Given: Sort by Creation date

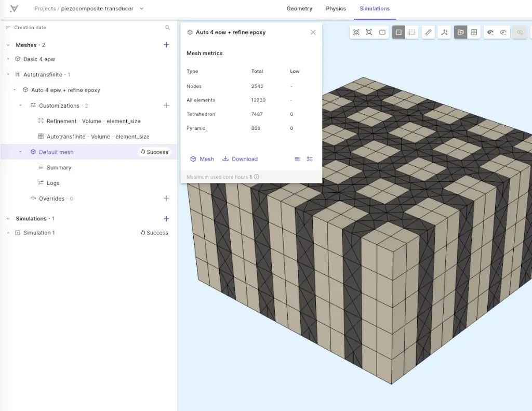Looking at the screenshot, I should 30,28.
